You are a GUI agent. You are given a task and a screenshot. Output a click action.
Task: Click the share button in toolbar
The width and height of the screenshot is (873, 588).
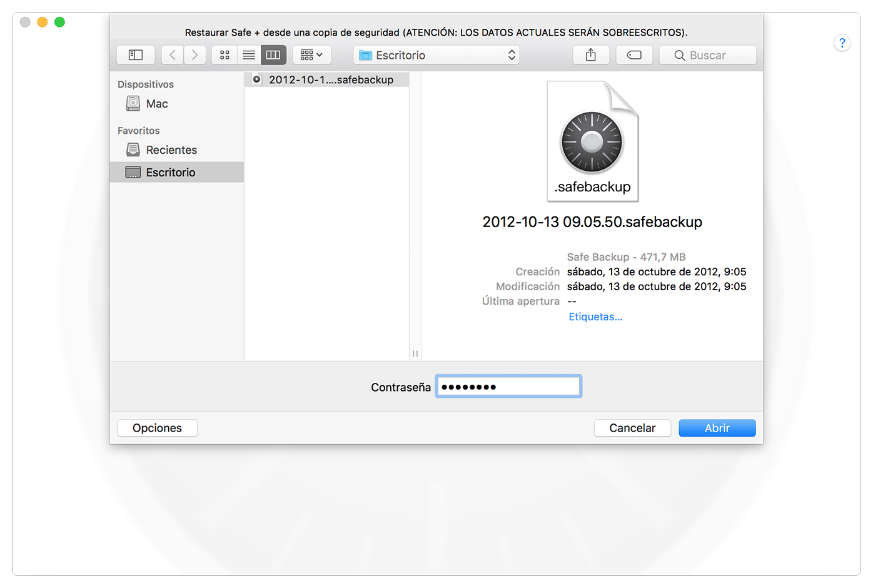tap(591, 55)
